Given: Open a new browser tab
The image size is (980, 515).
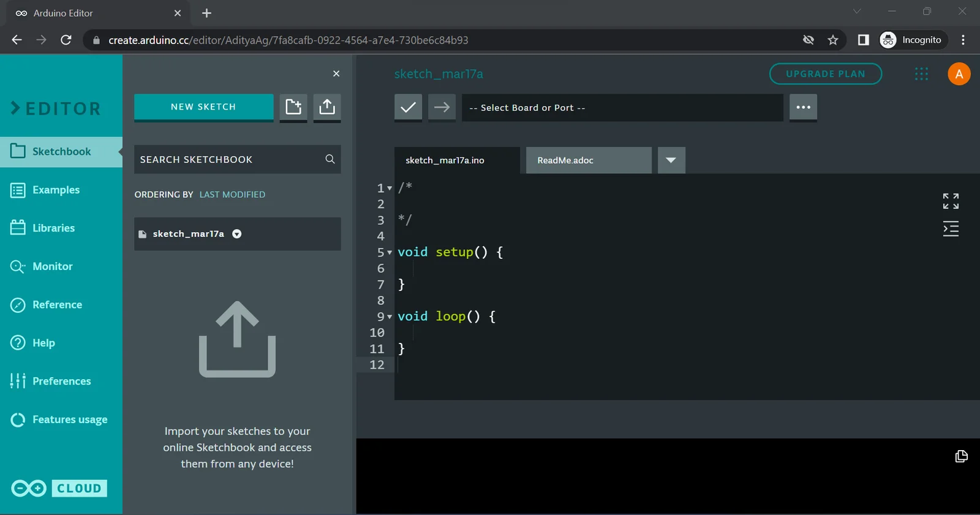Looking at the screenshot, I should click(x=206, y=13).
